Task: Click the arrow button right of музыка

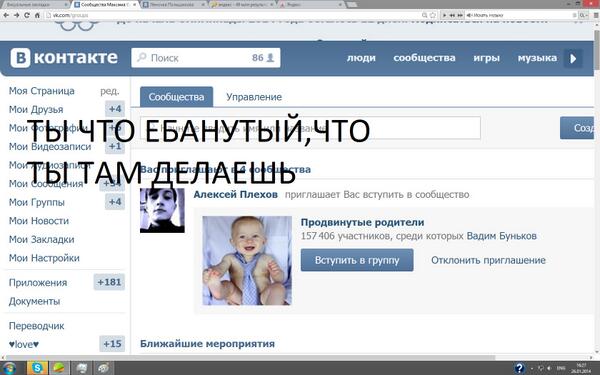Action: pos(573,59)
